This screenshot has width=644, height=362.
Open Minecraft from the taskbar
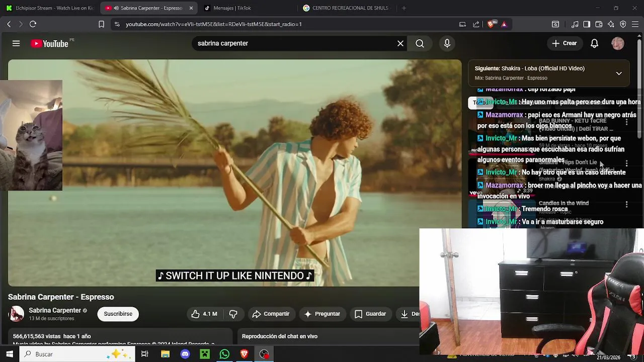pyautogui.click(x=205, y=354)
